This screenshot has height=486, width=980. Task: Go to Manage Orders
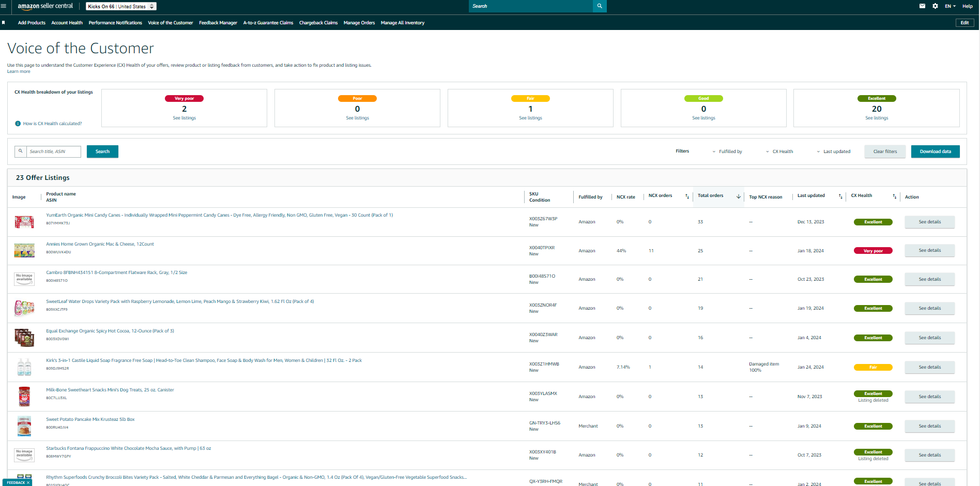(x=359, y=23)
